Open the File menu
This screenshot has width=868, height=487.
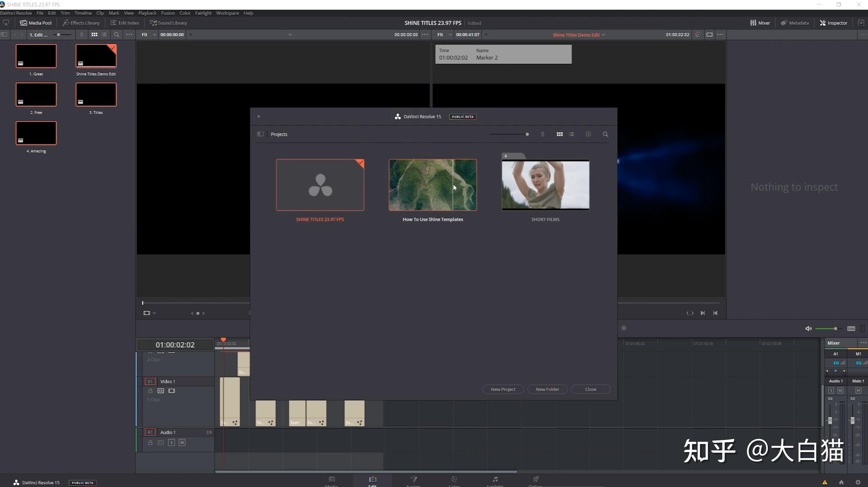[x=40, y=13]
